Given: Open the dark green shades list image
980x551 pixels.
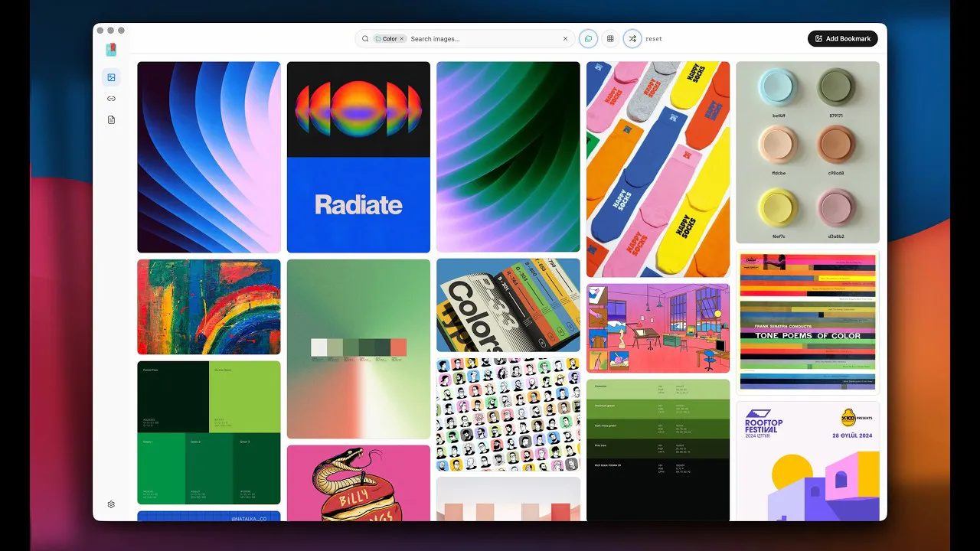Looking at the screenshot, I should click(658, 450).
